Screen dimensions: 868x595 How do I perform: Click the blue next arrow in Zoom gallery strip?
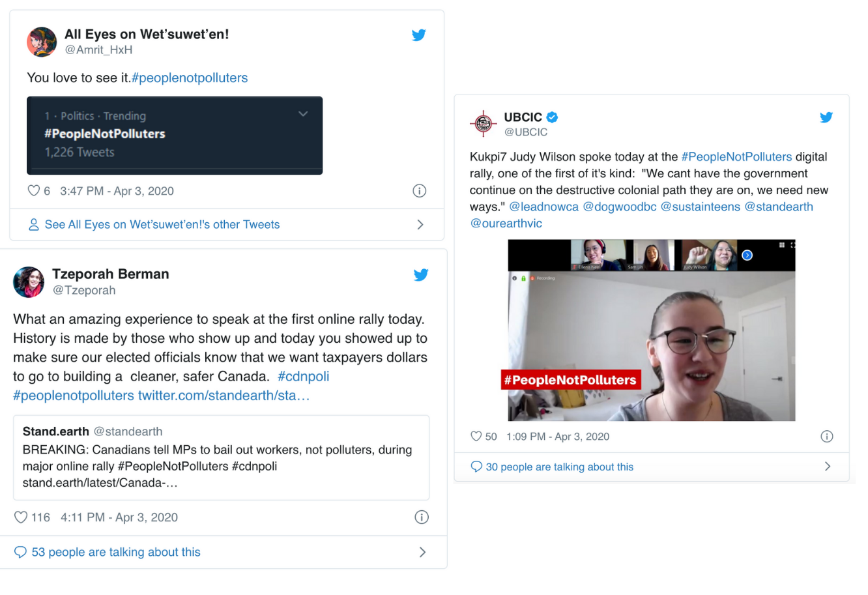tap(747, 255)
